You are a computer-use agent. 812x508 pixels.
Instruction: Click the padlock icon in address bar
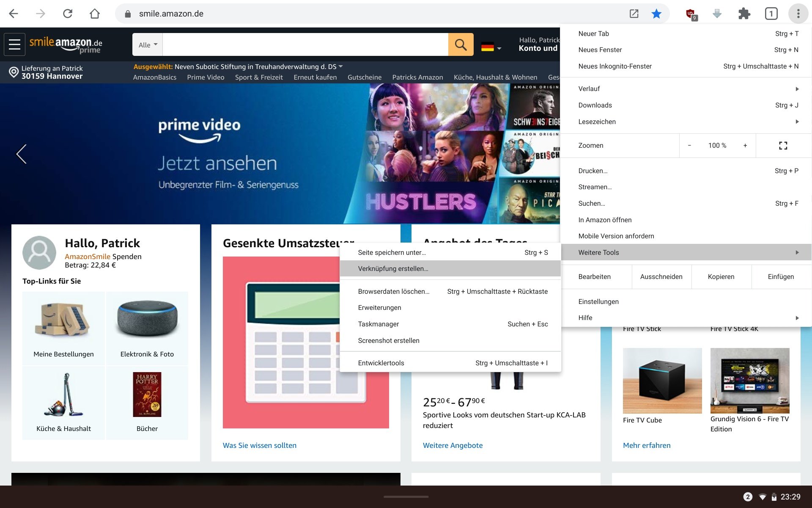click(128, 14)
